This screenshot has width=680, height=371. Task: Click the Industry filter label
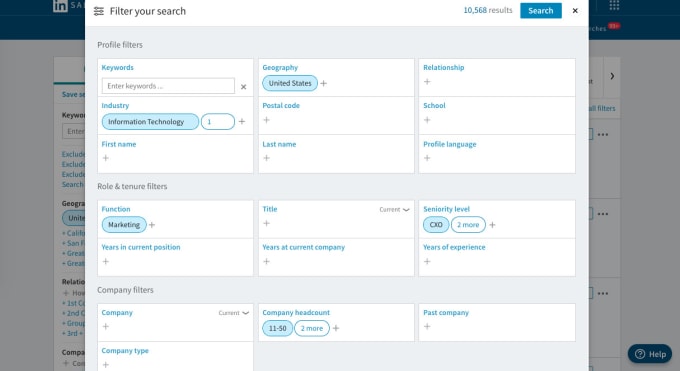(x=115, y=106)
